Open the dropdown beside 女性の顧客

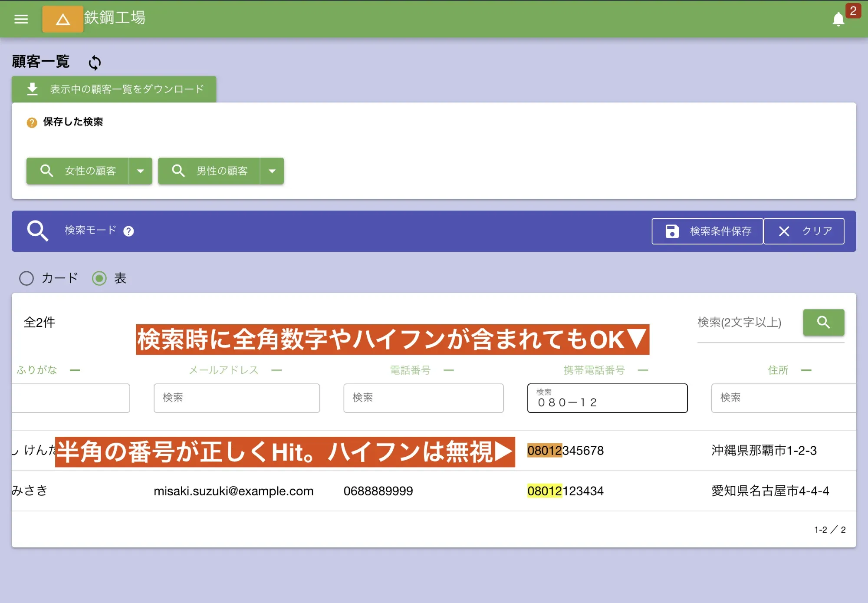pos(141,171)
